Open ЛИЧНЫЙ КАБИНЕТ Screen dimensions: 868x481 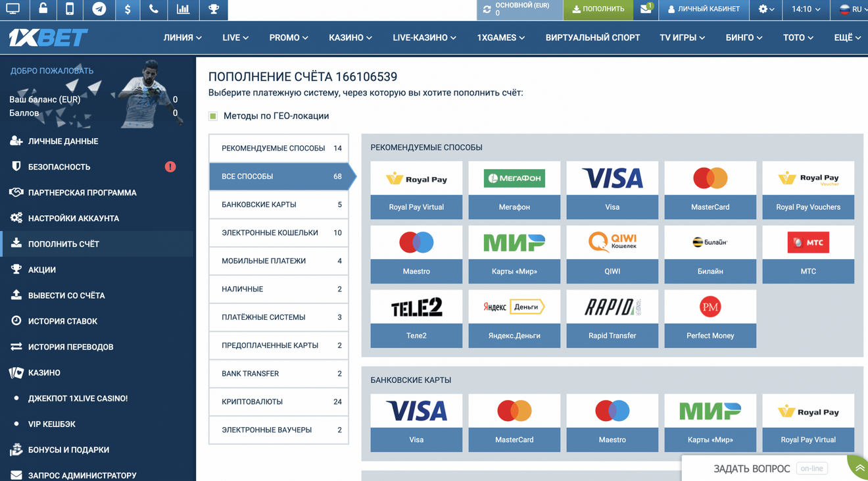click(x=703, y=10)
